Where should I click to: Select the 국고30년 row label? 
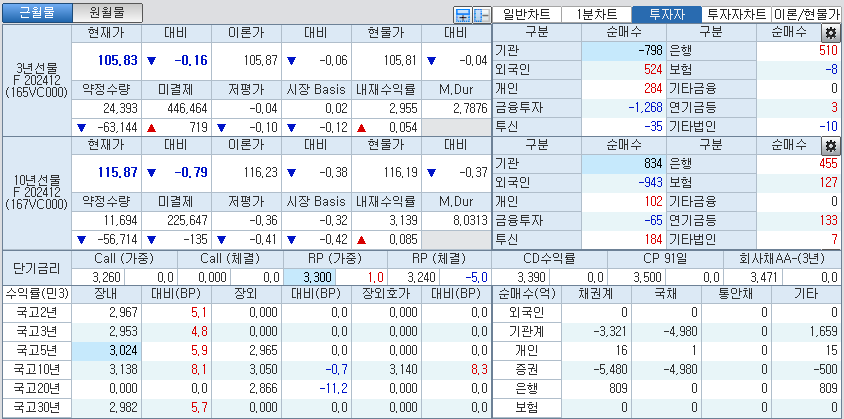pos(37,407)
